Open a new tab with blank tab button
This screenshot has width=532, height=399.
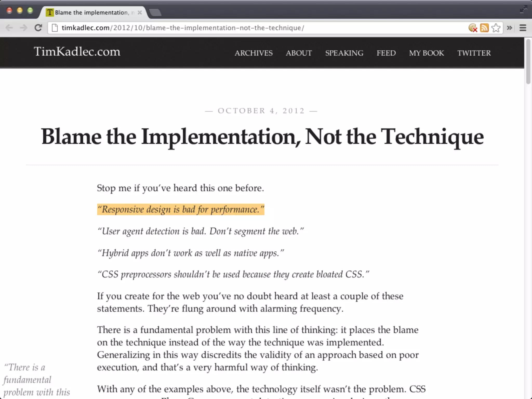pyautogui.click(x=155, y=12)
